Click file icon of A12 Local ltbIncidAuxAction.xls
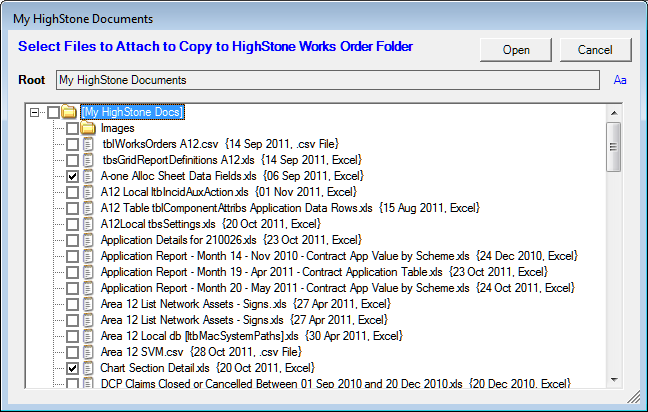648x412 pixels. [88, 192]
